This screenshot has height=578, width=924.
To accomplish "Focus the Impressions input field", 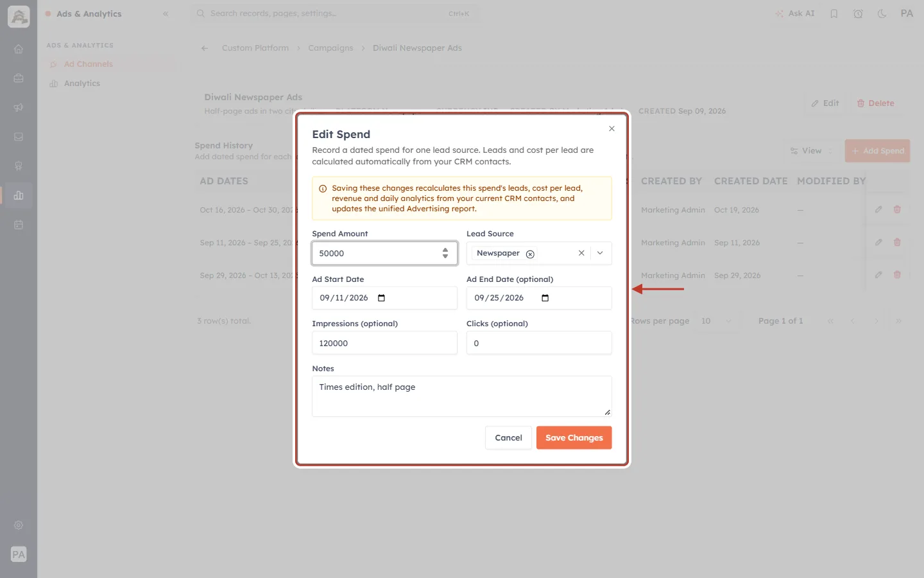I will coord(384,343).
